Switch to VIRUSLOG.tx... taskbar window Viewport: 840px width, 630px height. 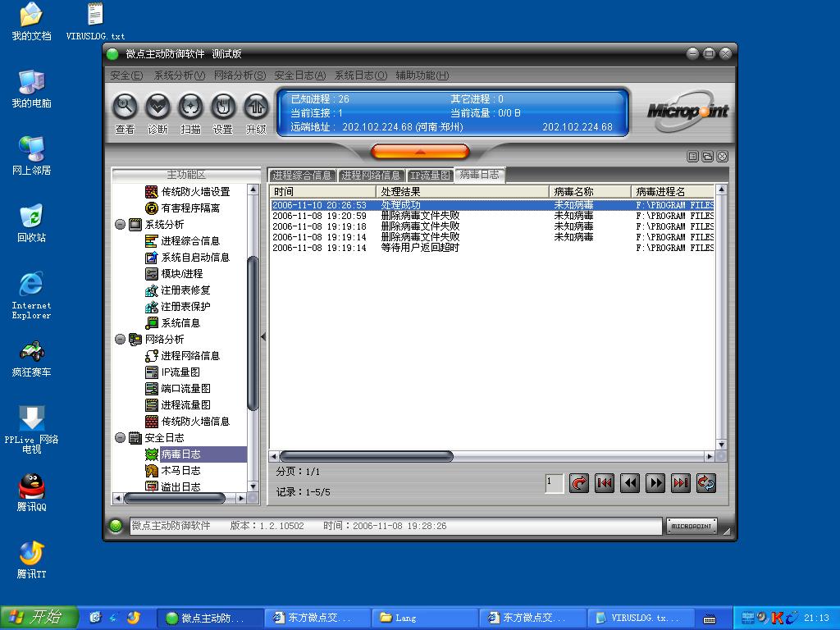click(641, 618)
